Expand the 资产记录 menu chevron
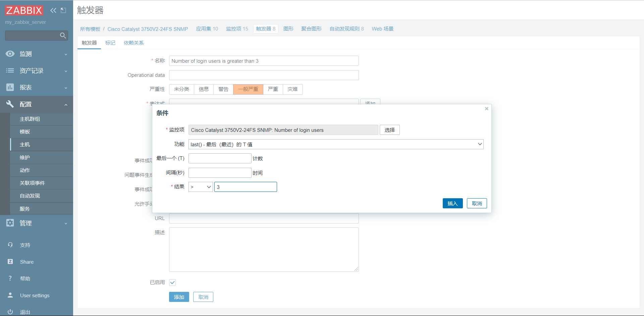Viewport: 644px width, 316px height. pos(66,71)
